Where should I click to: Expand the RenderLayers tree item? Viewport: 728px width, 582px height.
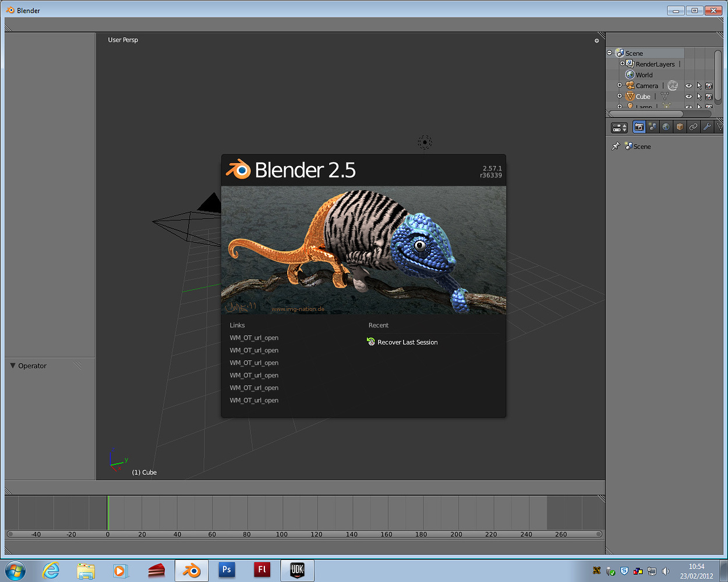[x=622, y=63]
